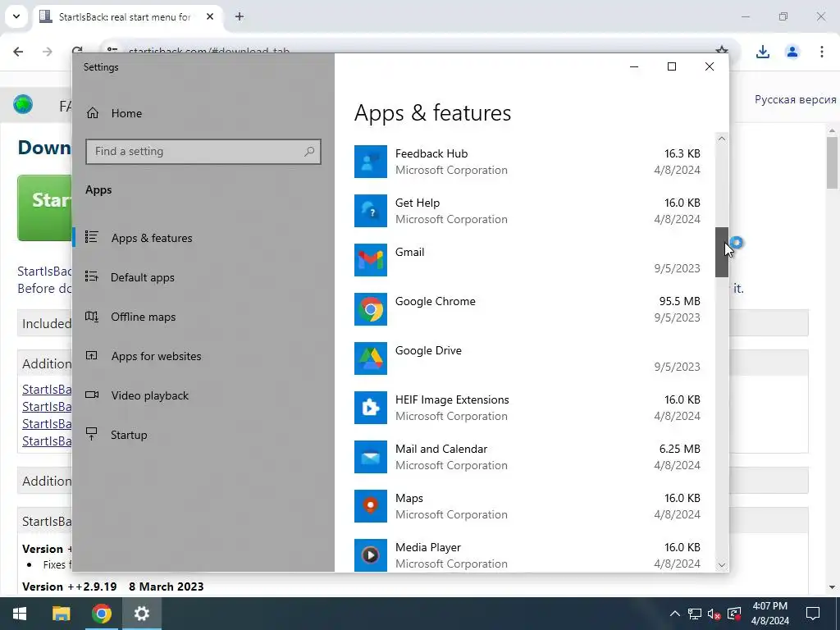Click the scroll down arrow in apps list
840x630 pixels.
click(x=722, y=564)
